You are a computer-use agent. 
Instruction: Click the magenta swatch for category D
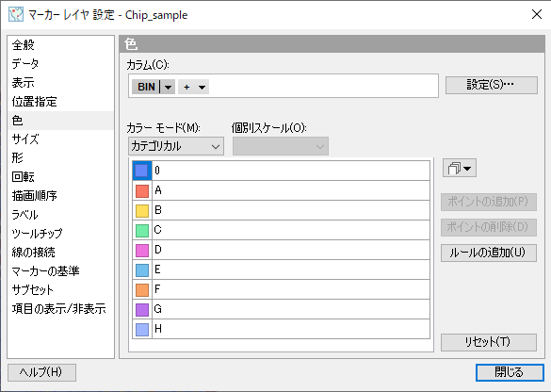pos(142,250)
